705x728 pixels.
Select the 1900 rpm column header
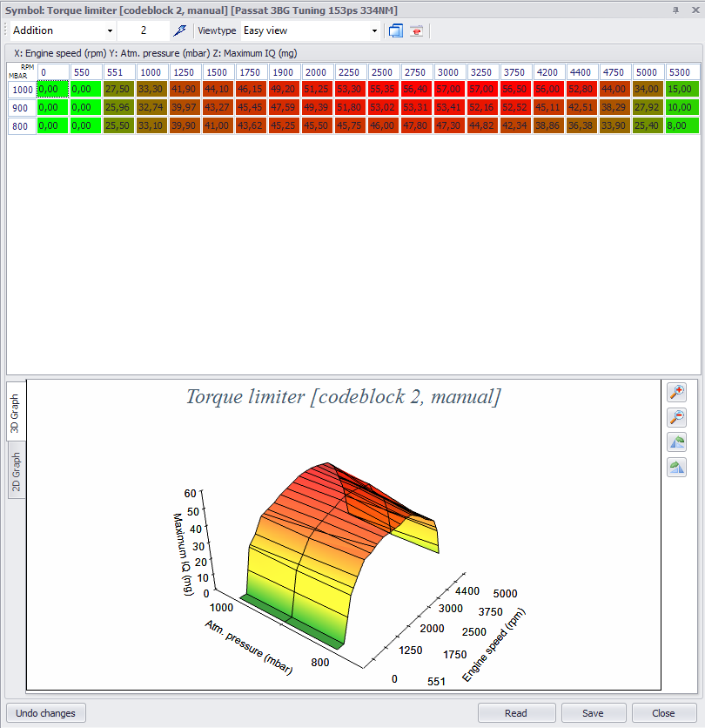tap(285, 72)
